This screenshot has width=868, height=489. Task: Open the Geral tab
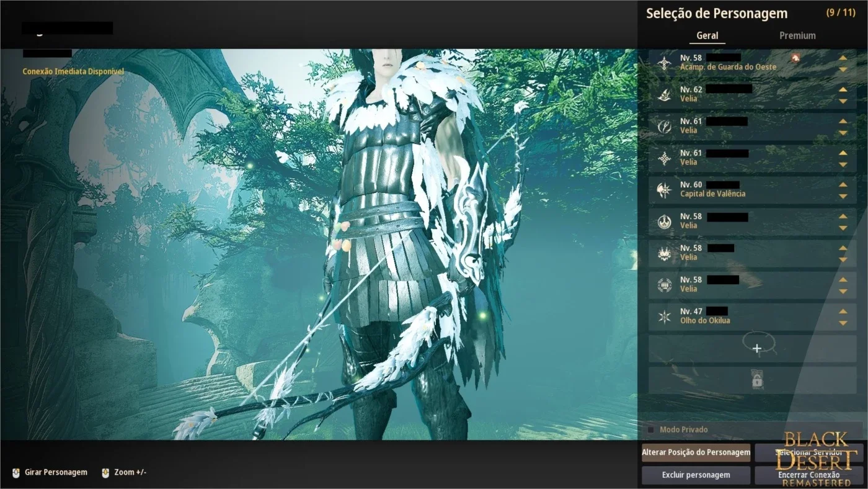point(707,35)
